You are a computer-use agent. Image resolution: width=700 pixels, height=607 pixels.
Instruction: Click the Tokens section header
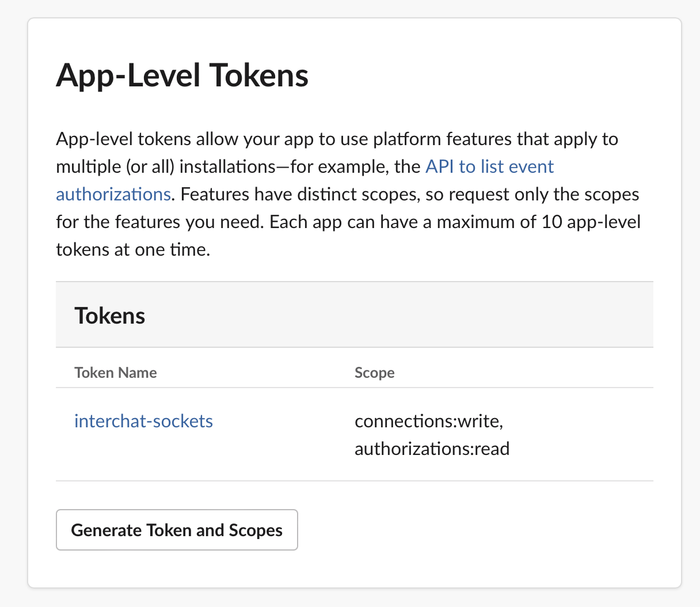[110, 316]
